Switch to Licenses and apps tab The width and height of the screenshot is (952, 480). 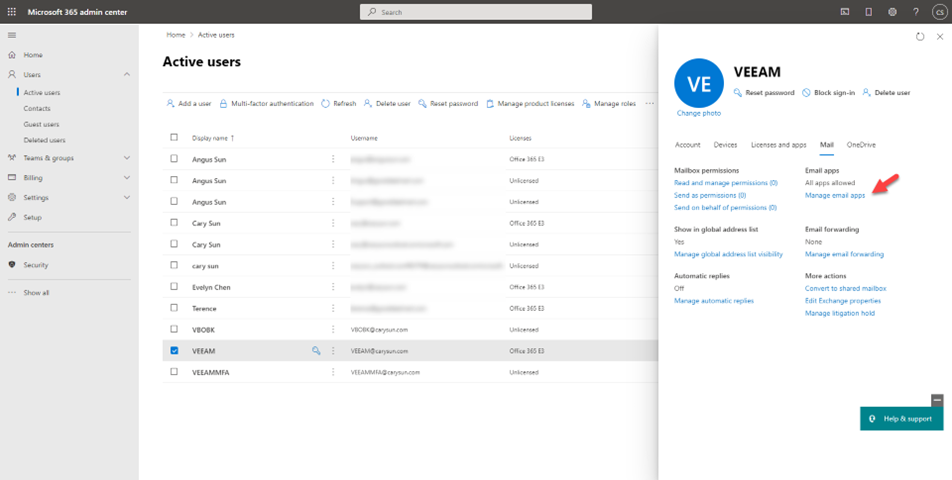point(778,145)
